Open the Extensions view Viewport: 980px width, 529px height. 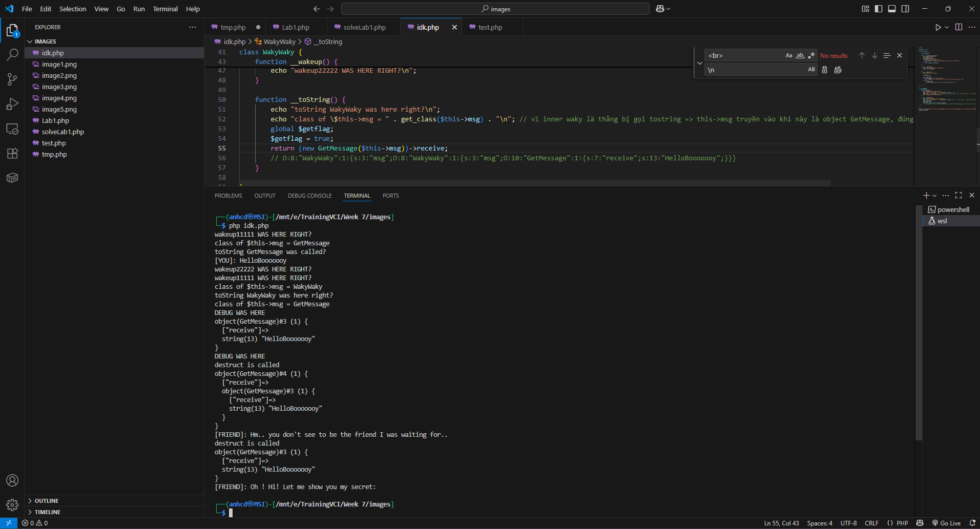point(12,153)
